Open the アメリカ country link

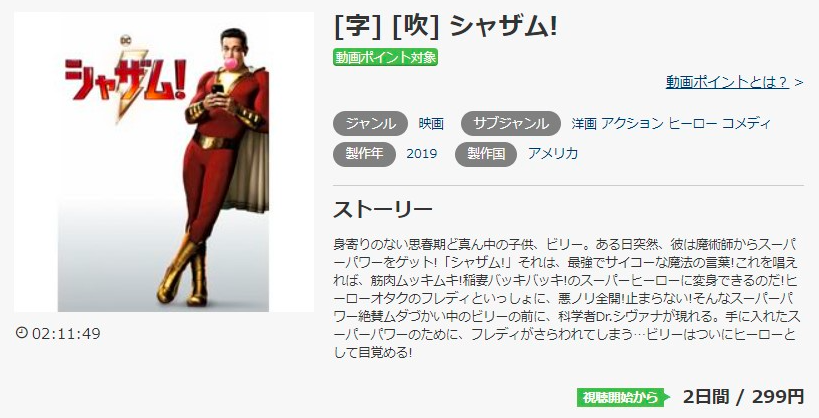click(x=553, y=154)
